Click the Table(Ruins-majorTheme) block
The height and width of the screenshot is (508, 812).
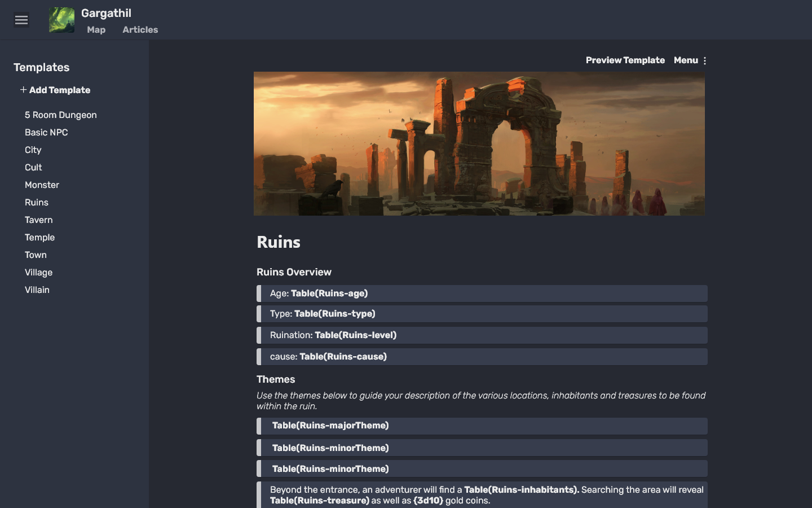coord(482,426)
